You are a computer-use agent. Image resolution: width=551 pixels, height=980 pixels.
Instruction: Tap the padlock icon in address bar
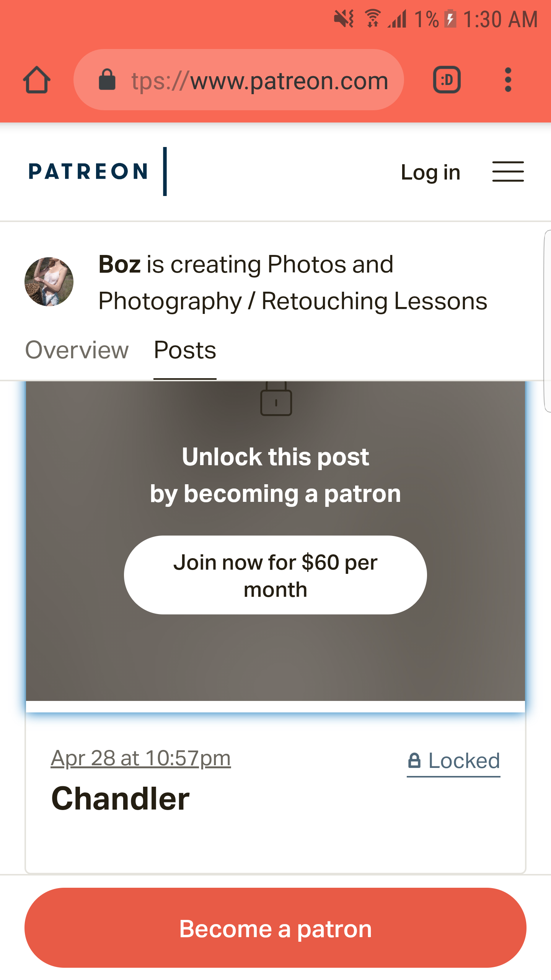tap(107, 80)
